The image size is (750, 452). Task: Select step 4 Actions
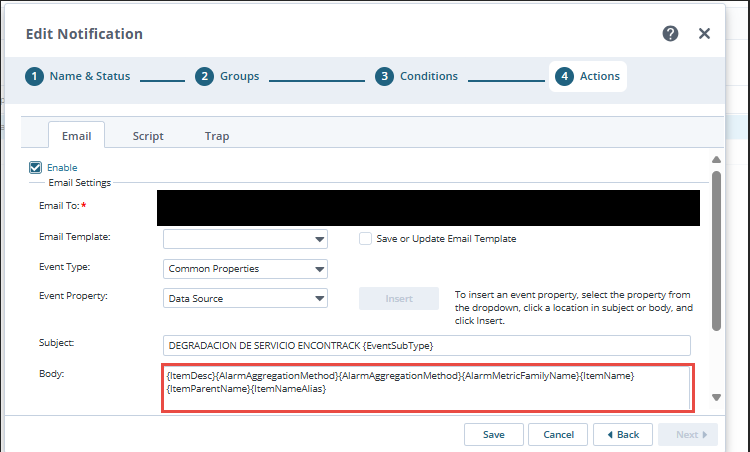tap(587, 77)
